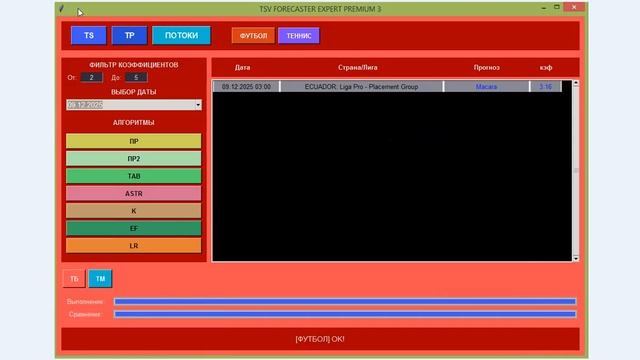
Task: Select ECUADOR: Liga Pro - Placement Group cell
Action: [x=362, y=87]
